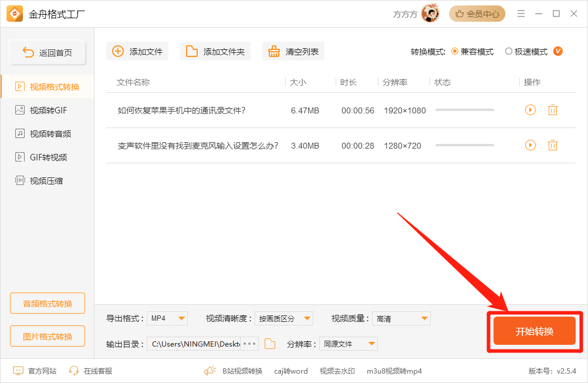Open the 视频清晰度 dropdown
The height and width of the screenshot is (383, 588).
[284, 318]
